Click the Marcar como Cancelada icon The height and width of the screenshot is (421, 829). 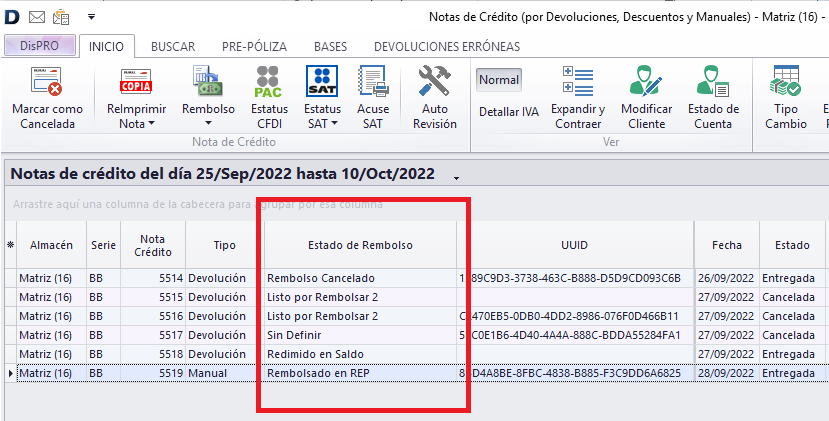[x=47, y=81]
